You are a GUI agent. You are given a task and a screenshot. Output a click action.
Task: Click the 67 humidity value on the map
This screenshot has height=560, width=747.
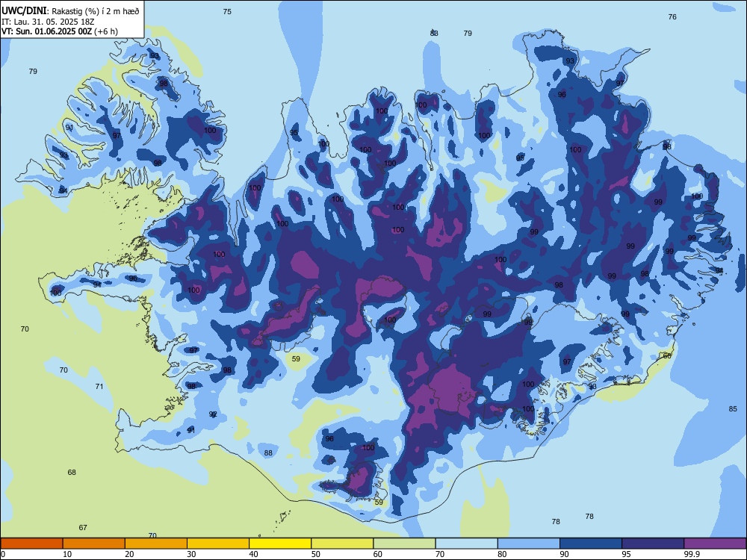point(83,528)
